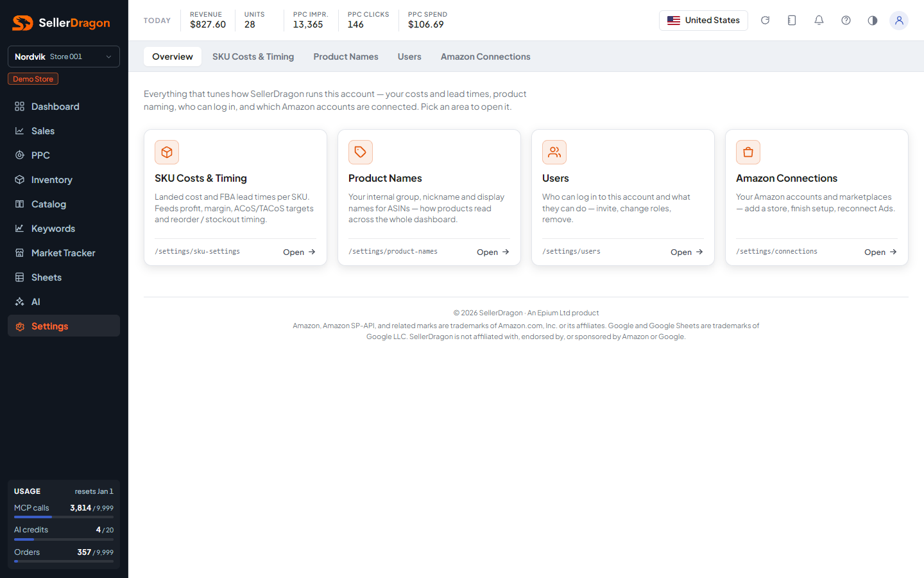
Task: Open the help question mark icon
Action: [846, 21]
